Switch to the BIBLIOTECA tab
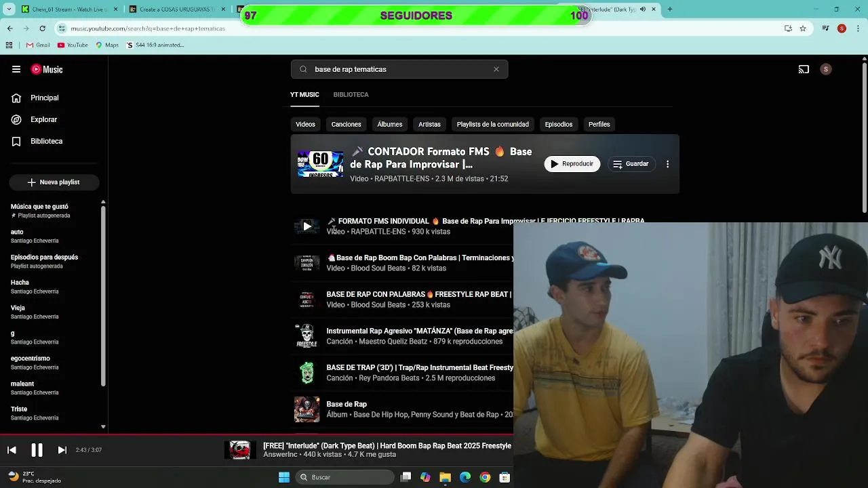Viewport: 868px width, 488px height. click(351, 95)
